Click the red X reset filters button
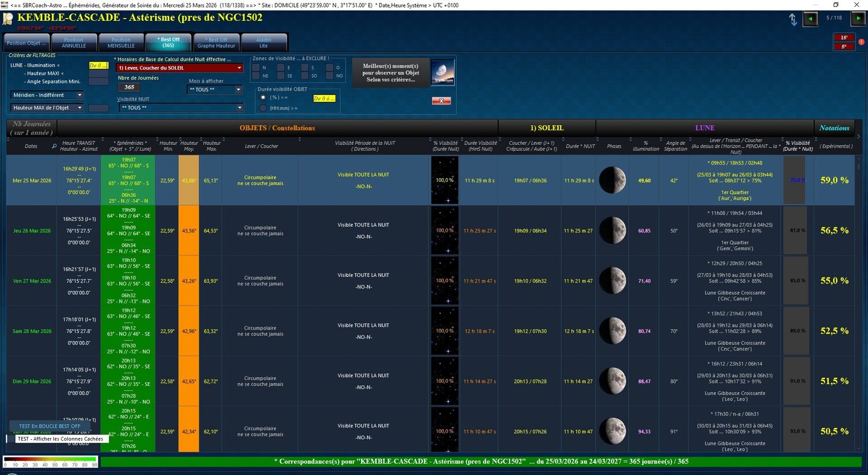The image size is (868, 475). [441, 101]
